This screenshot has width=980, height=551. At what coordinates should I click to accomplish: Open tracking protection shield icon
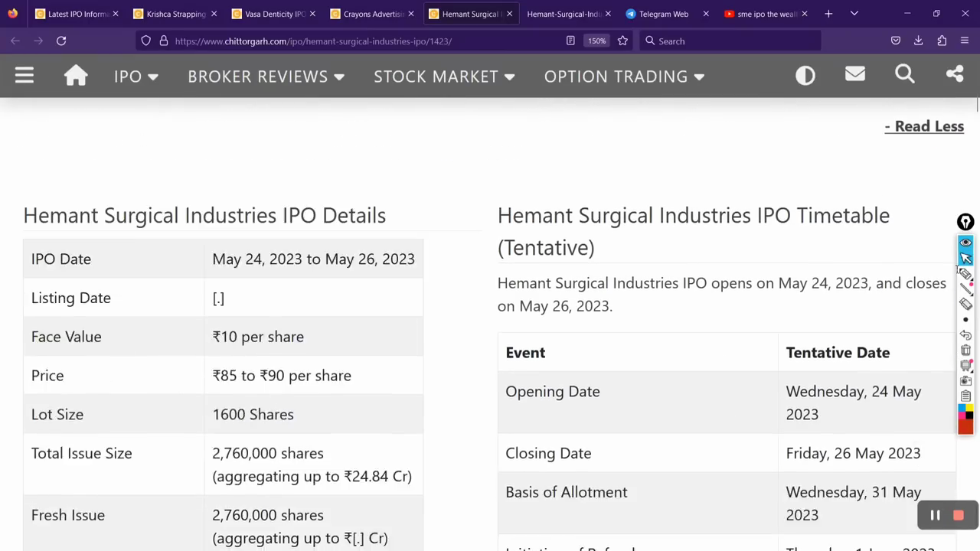146,41
